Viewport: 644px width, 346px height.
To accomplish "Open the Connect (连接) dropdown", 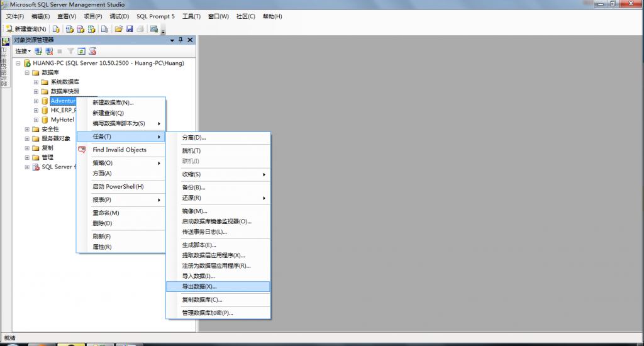I will [x=23, y=51].
